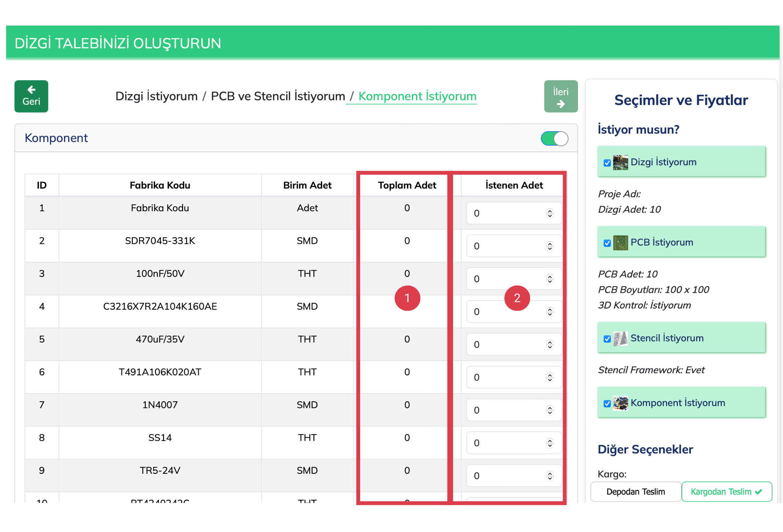
Task: Select Depodan Teslim delivery option
Action: (x=636, y=492)
